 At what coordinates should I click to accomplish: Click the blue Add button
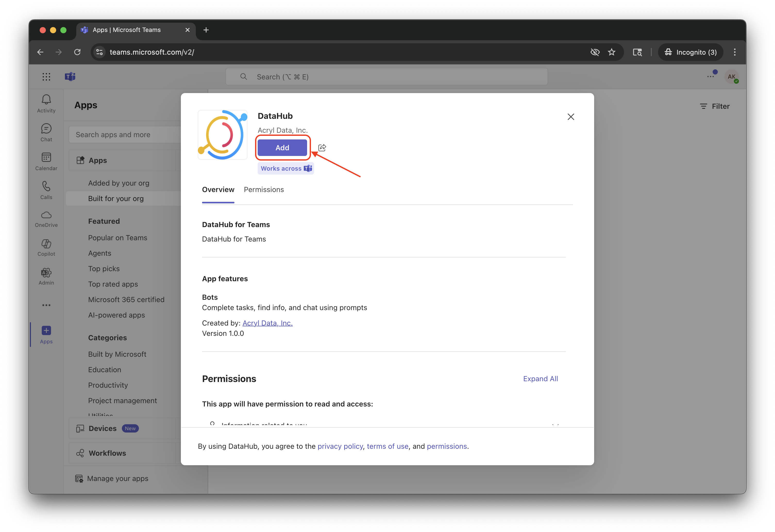click(282, 148)
